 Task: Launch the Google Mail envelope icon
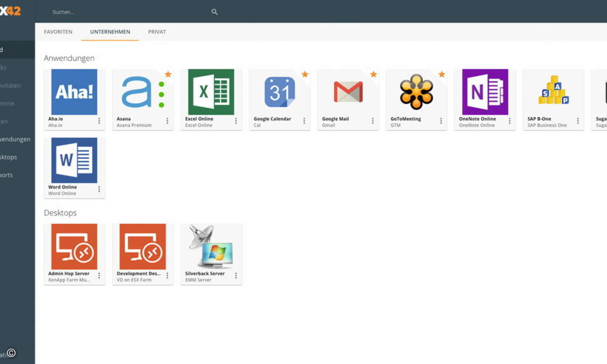(x=348, y=92)
